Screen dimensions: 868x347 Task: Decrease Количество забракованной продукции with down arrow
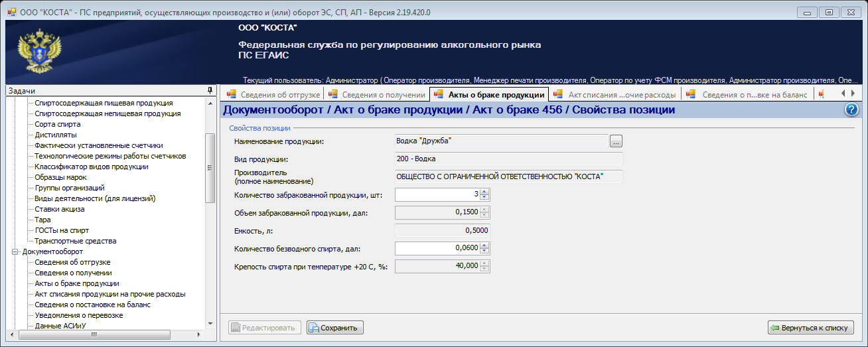(484, 198)
